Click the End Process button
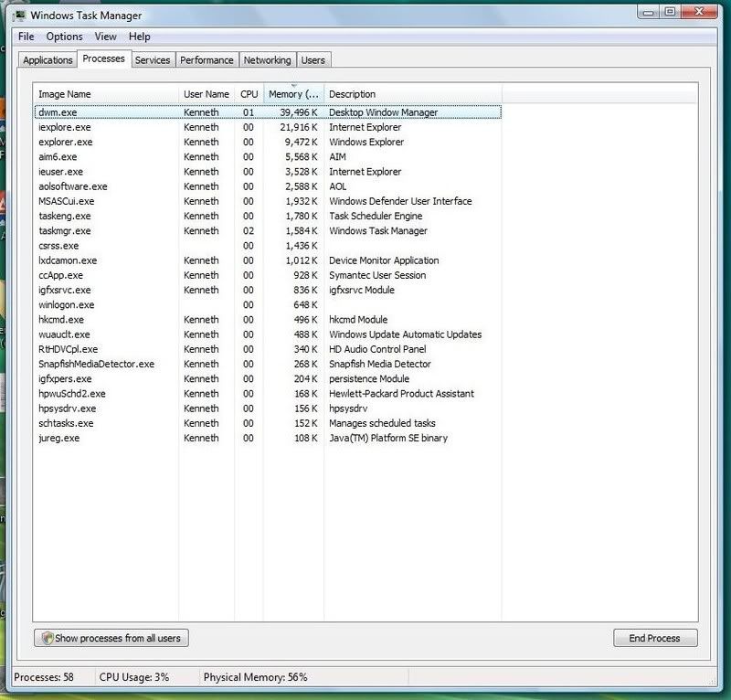Image resolution: width=731 pixels, height=700 pixels. tap(655, 638)
